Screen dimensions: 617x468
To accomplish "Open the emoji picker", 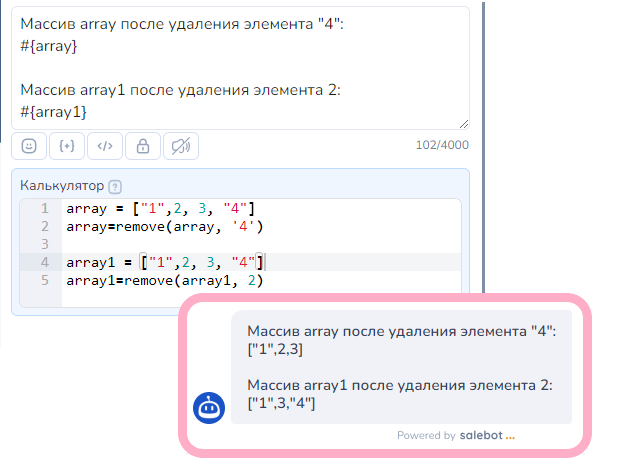I will [29, 146].
